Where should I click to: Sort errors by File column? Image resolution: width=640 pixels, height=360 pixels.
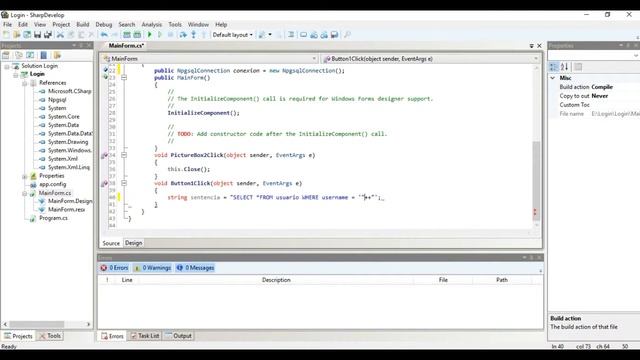pos(443,280)
